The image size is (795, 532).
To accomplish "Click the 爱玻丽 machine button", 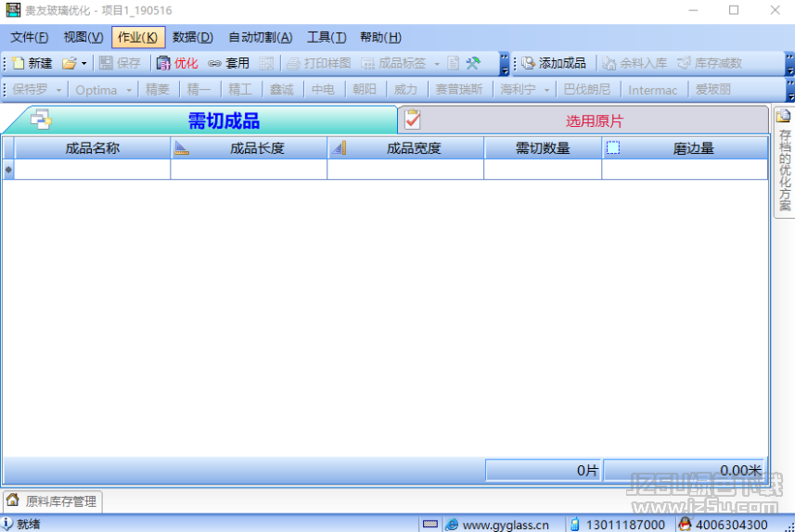I will point(712,90).
